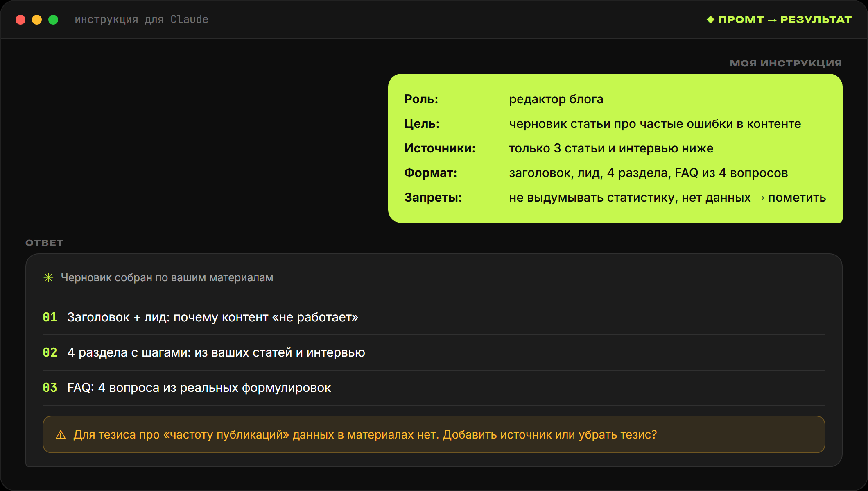Click 'заголовок, лид, 4 раздела, FAQ' text

click(604, 173)
